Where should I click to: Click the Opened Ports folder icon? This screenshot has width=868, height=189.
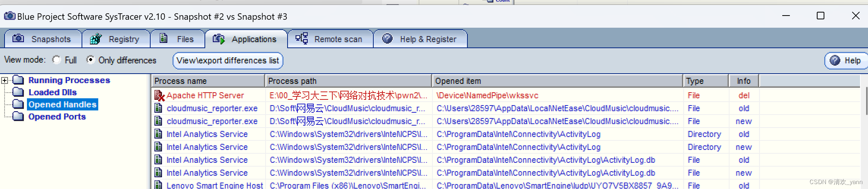tap(19, 117)
